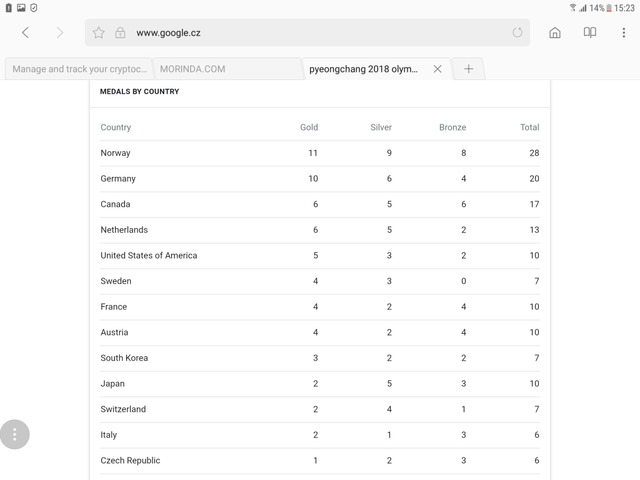Tap Wi-Fi signal indicator in status bar

(x=573, y=8)
